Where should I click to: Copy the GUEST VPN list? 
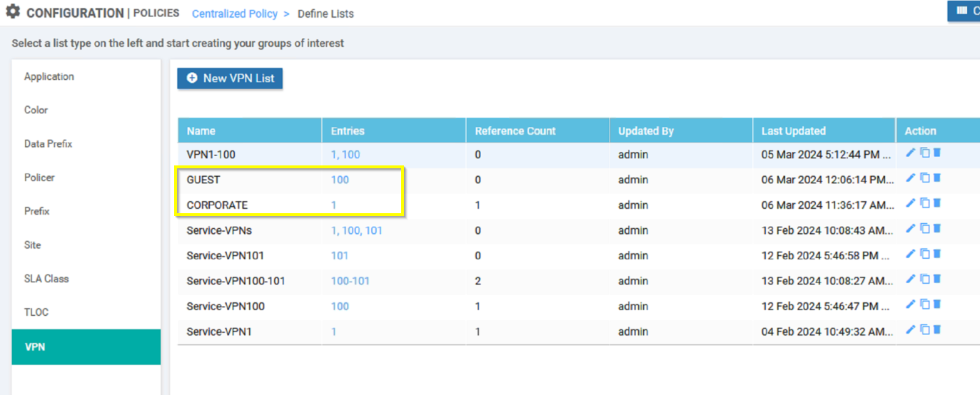[924, 178]
